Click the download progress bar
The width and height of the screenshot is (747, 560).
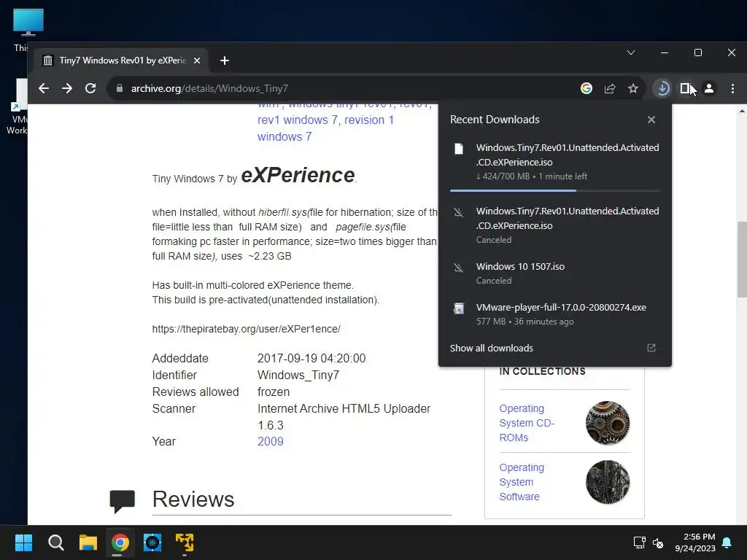click(x=555, y=190)
